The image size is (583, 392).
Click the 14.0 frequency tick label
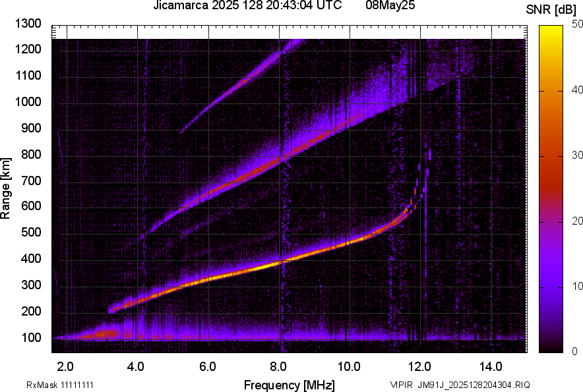click(x=491, y=367)
